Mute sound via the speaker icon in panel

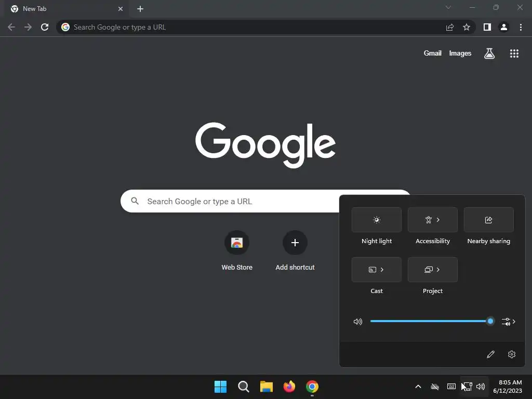point(358,321)
